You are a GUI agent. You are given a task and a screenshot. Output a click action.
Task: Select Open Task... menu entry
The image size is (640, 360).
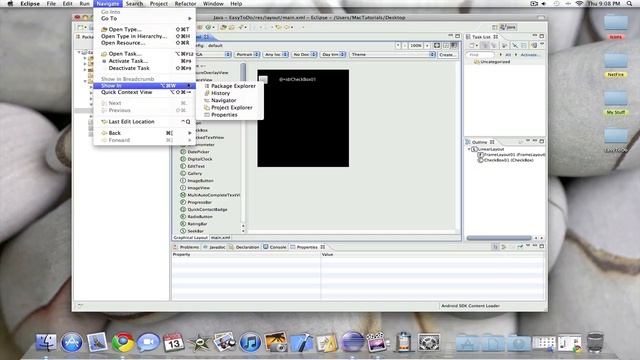pos(145,54)
